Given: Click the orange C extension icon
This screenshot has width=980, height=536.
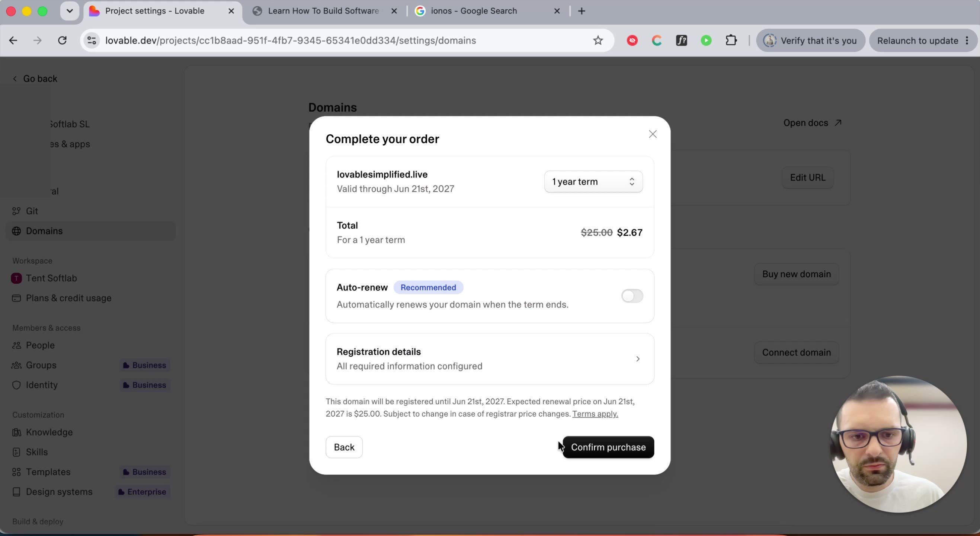Looking at the screenshot, I should click(657, 40).
